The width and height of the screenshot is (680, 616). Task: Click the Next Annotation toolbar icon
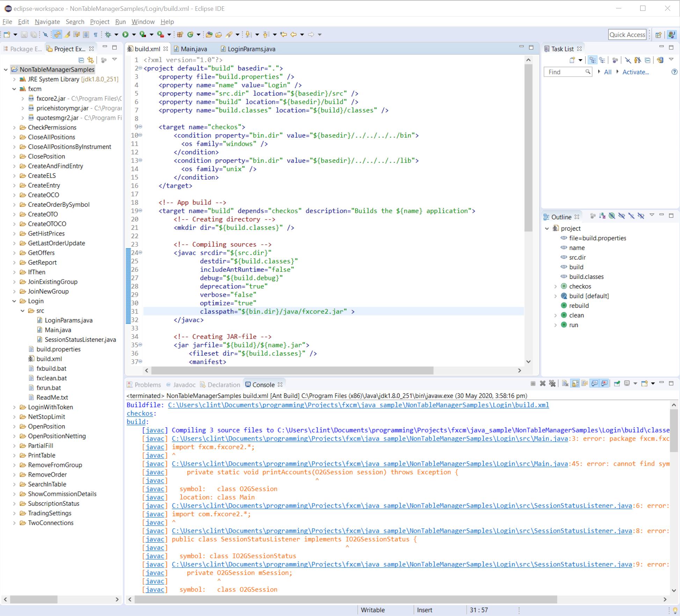point(248,35)
